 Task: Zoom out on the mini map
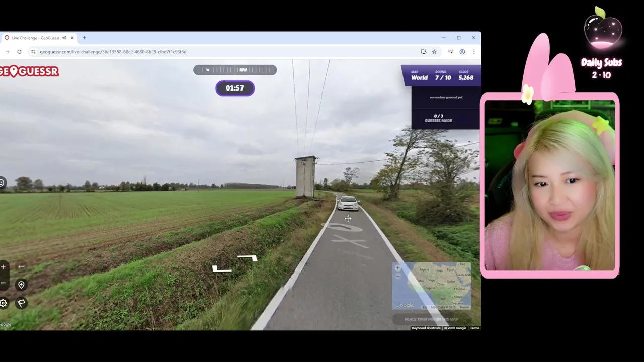(x=398, y=276)
